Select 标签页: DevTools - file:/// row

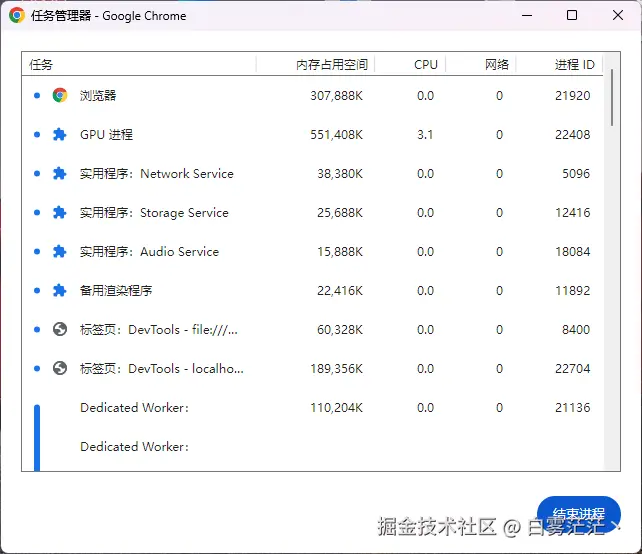click(x=312, y=329)
